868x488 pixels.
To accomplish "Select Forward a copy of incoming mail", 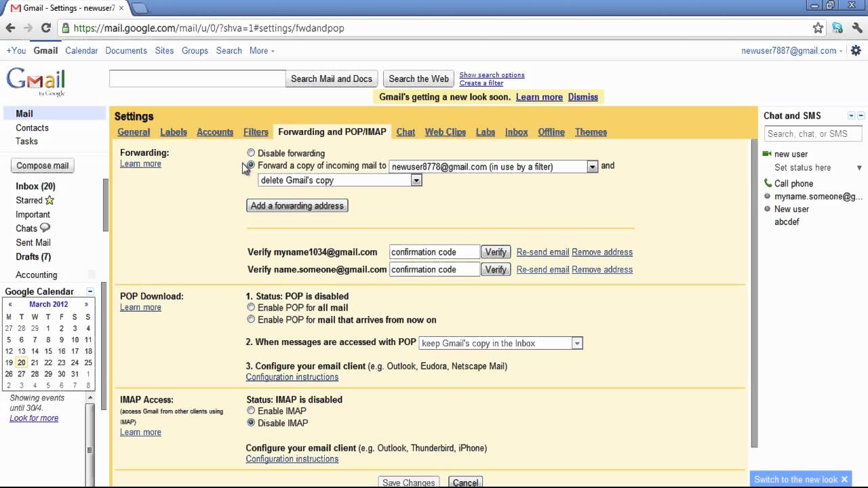I will click(x=251, y=165).
